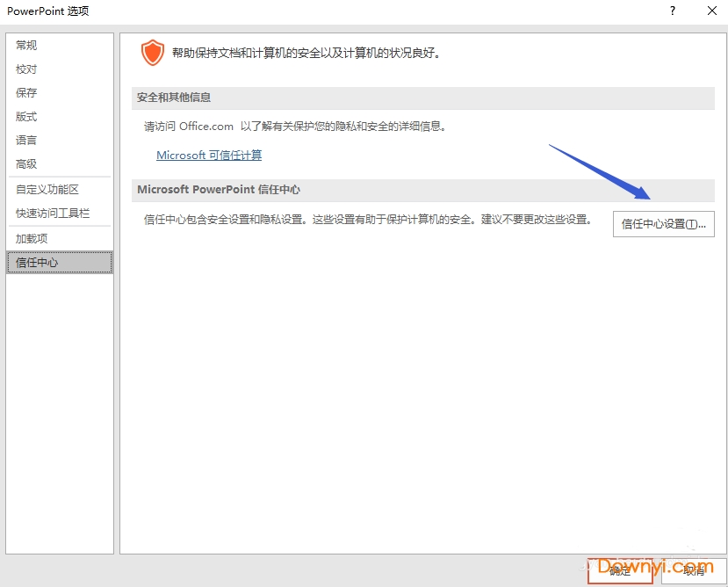This screenshot has width=728, height=587.
Task: Click the 信任中心设置(T)... button
Action: (663, 224)
